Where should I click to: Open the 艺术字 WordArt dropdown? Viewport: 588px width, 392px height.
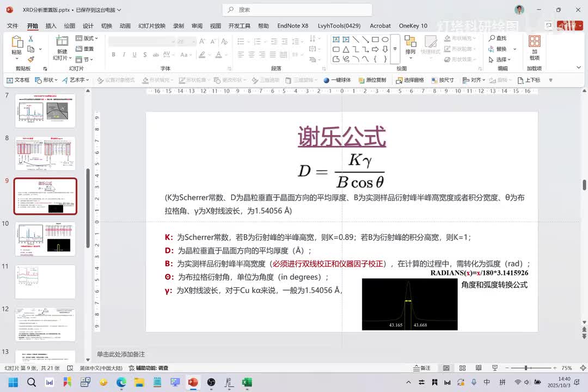76,80
